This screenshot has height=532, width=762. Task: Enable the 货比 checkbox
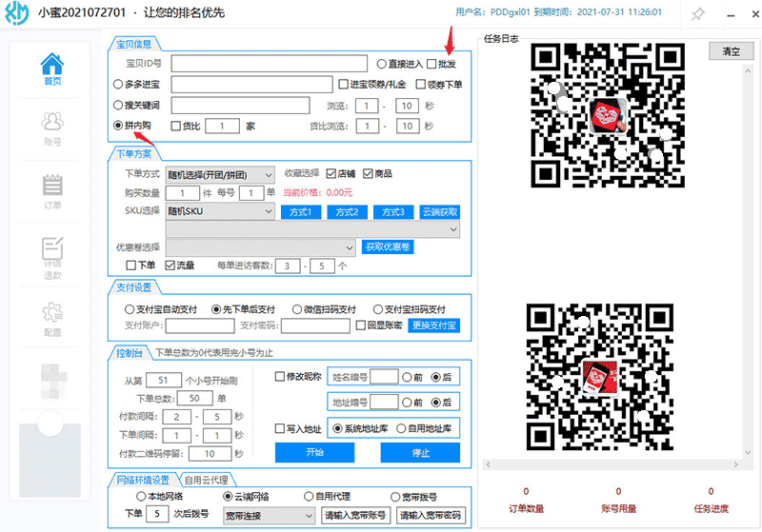[x=176, y=127]
